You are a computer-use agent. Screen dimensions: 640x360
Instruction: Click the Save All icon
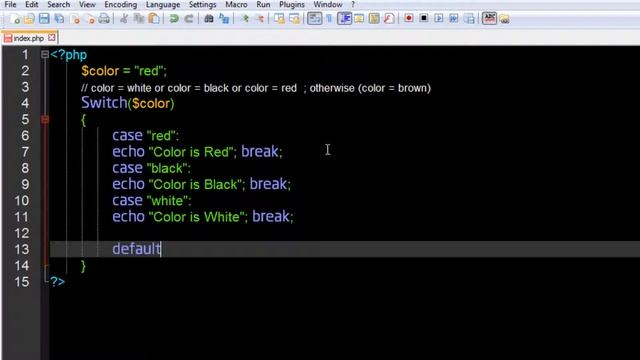click(60, 19)
